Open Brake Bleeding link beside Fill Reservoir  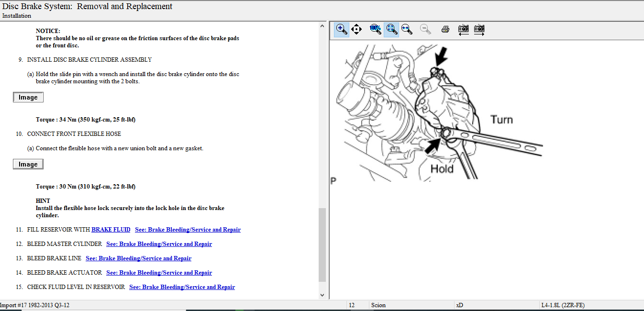click(188, 230)
